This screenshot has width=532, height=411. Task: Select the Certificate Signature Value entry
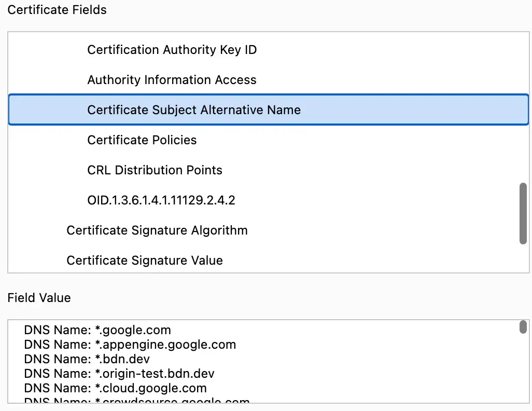click(143, 261)
